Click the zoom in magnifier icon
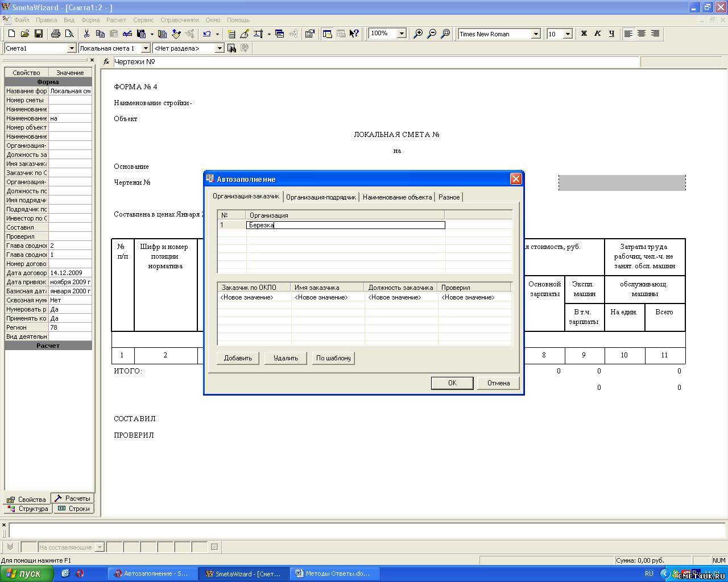The height and width of the screenshot is (582, 728). pos(418,34)
